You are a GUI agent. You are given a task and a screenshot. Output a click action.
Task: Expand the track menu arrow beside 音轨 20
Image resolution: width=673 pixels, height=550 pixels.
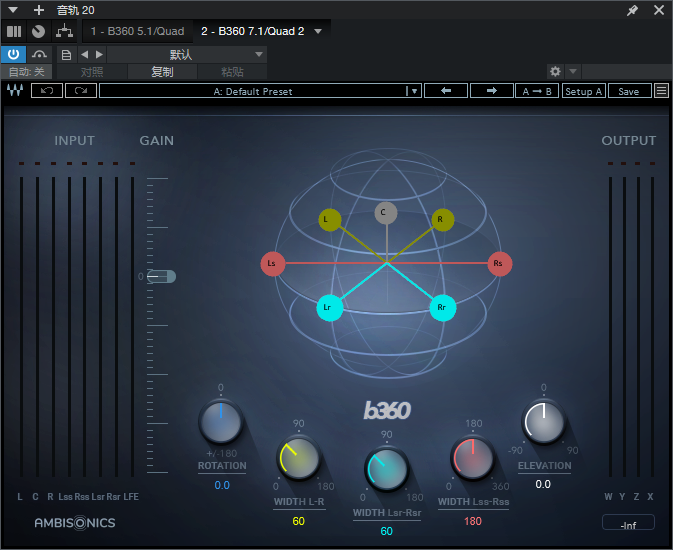[13, 10]
